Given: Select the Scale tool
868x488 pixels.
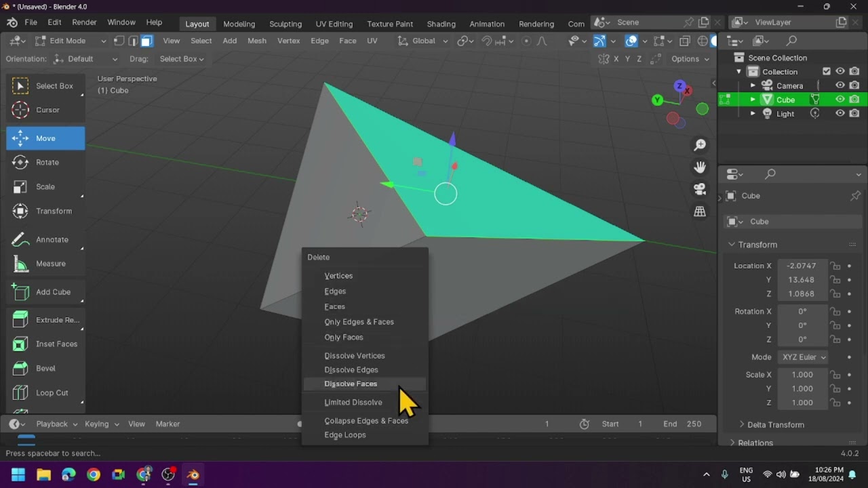Looking at the screenshot, I should tap(45, 187).
